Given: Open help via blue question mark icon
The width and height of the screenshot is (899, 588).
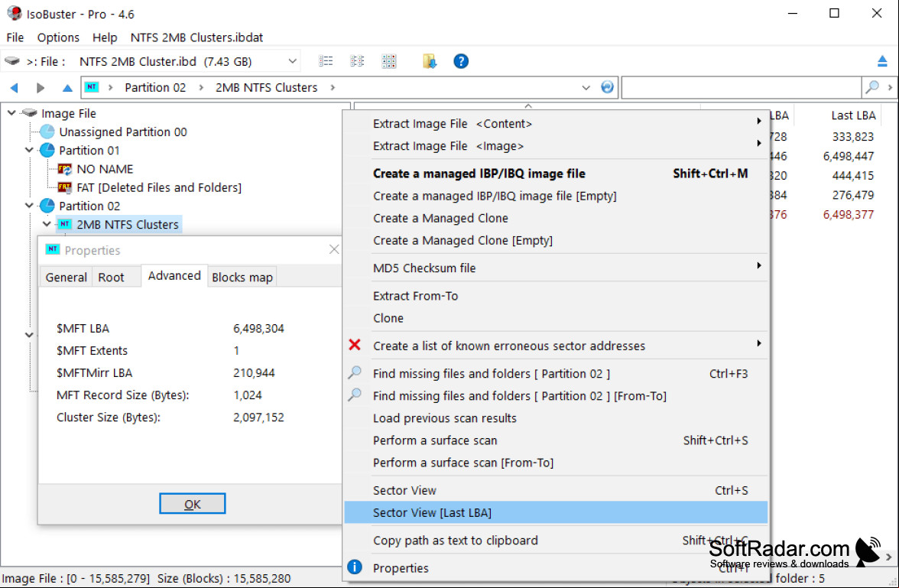Looking at the screenshot, I should tap(461, 61).
